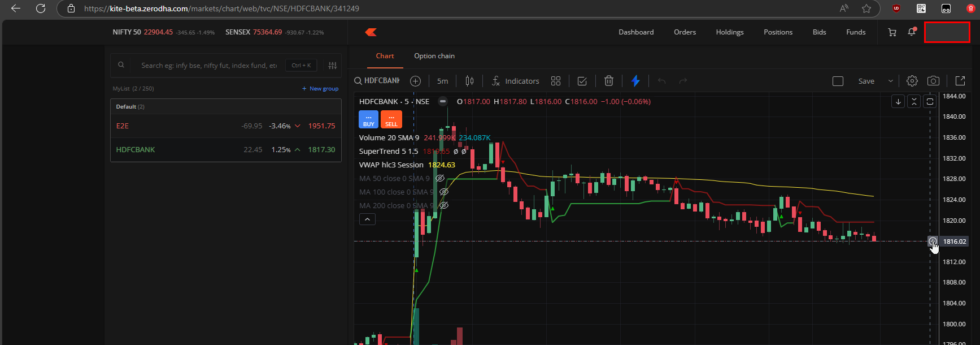Select E2E in the watchlist

tap(226, 126)
